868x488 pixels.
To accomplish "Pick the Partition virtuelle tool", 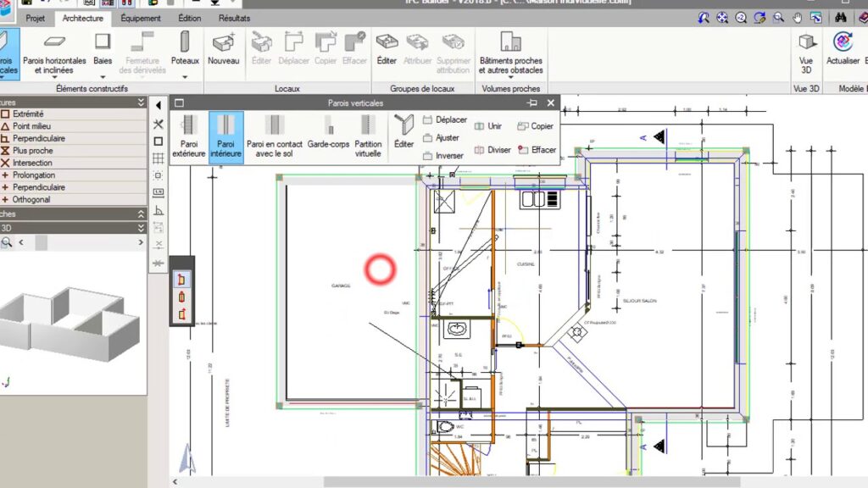I will (368, 137).
